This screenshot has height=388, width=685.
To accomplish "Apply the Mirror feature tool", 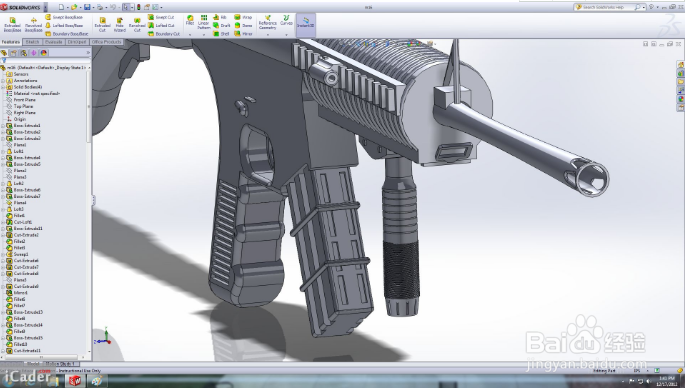I will tap(243, 34).
